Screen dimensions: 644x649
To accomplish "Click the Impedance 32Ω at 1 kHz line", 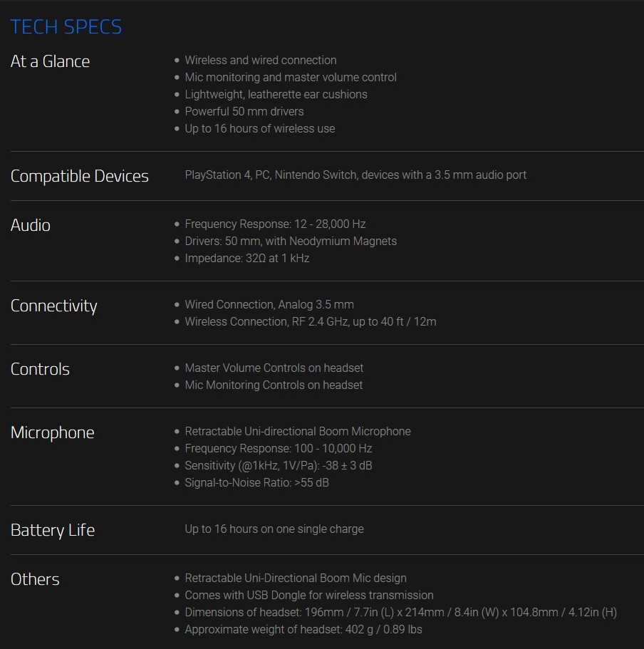I will pos(246,259).
